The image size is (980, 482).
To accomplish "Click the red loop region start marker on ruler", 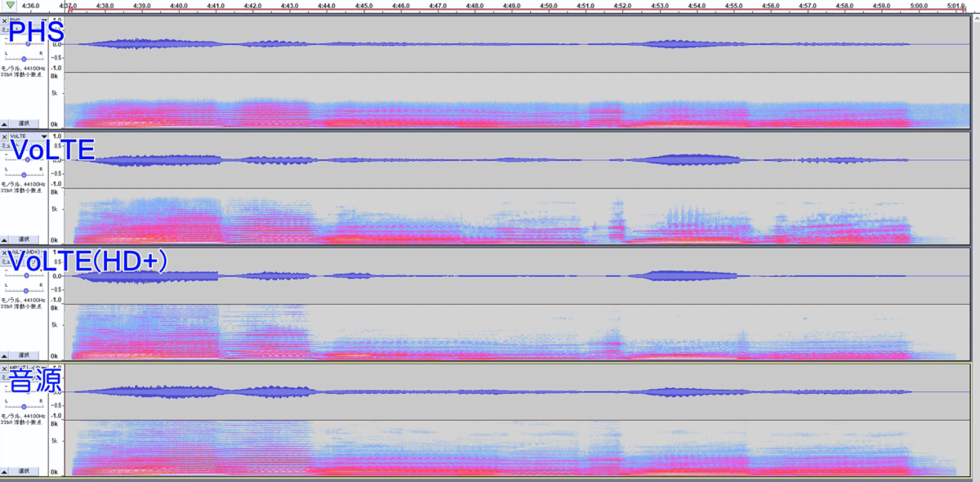I will (71, 11).
